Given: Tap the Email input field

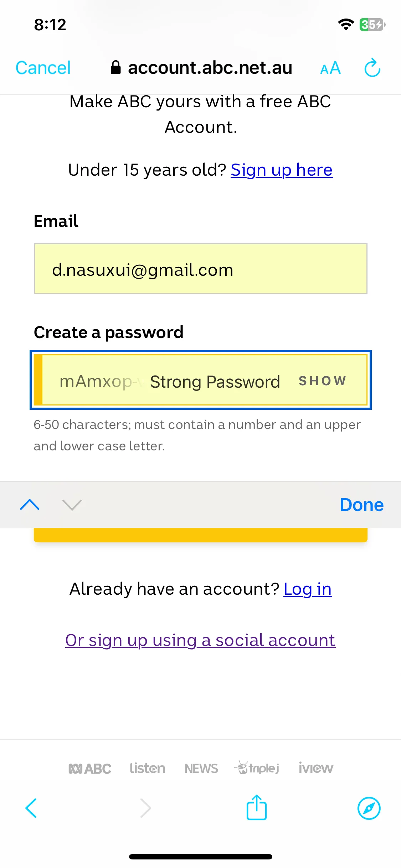Looking at the screenshot, I should [201, 269].
